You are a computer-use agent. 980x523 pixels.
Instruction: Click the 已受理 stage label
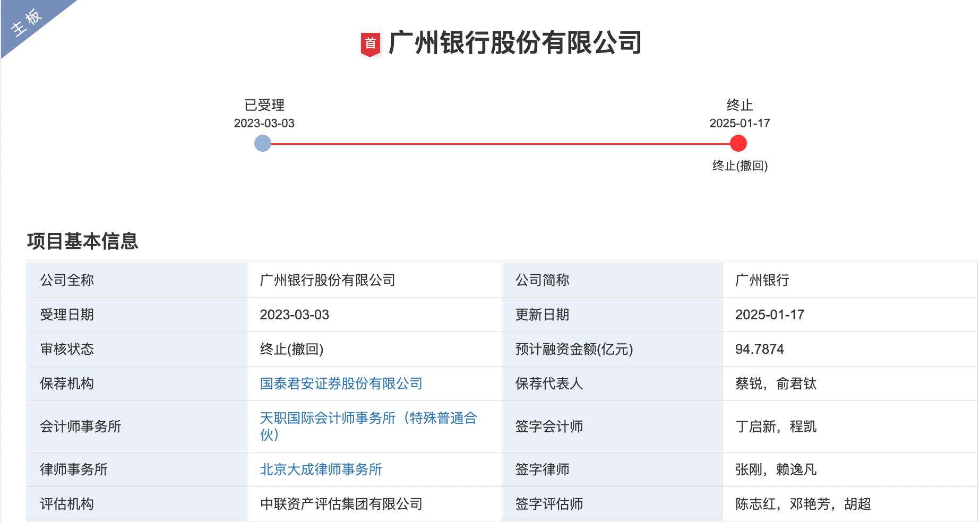[x=264, y=105]
